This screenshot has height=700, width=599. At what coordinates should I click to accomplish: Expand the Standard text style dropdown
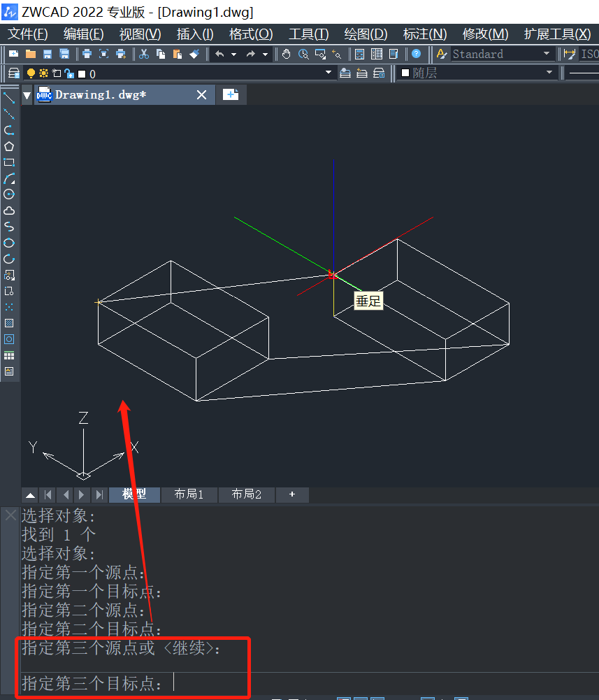pos(547,54)
